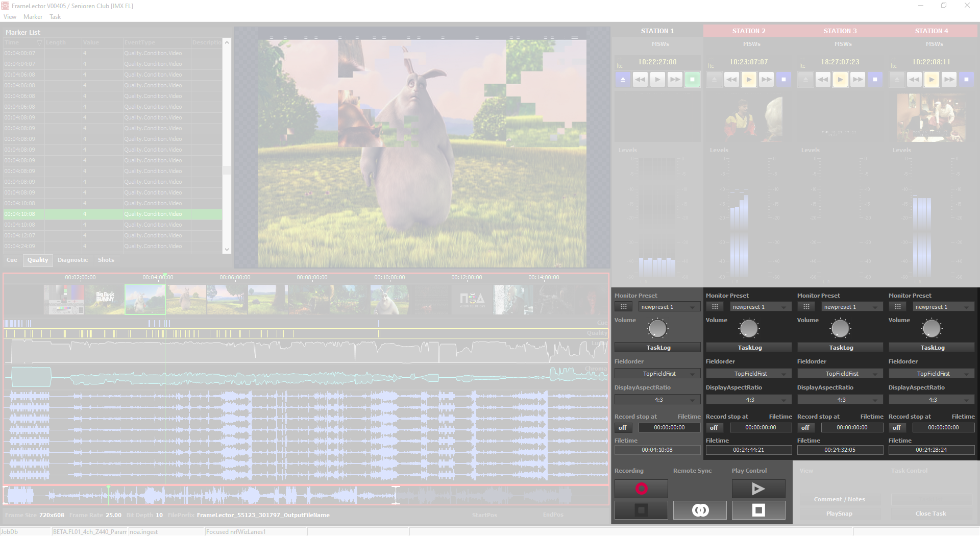Open Station 1 TaskLog
The image size is (980, 536).
(657, 348)
